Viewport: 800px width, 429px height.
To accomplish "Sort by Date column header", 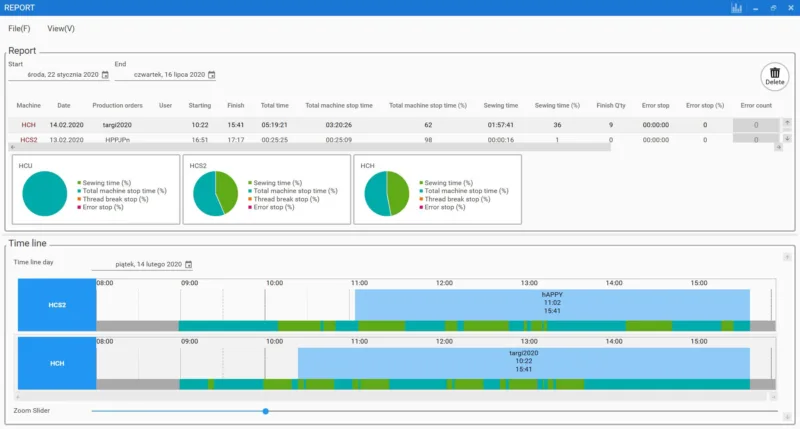I will point(64,106).
